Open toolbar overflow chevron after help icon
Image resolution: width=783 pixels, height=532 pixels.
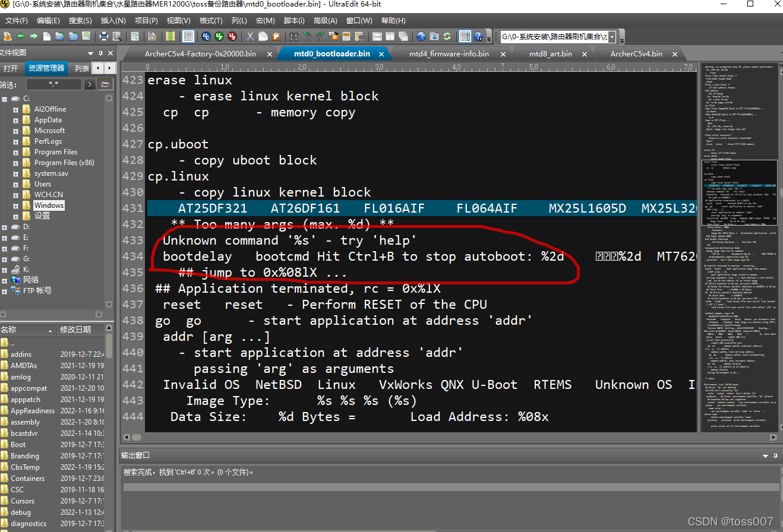[489, 38]
